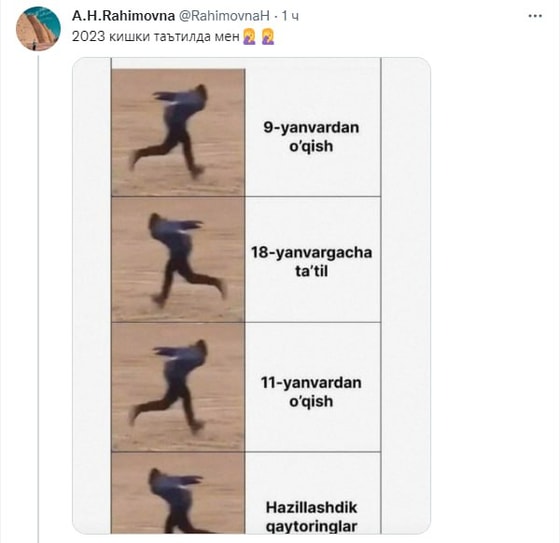Open the partially visible bottom running man panel
This screenshot has width=560, height=543.
(178, 493)
